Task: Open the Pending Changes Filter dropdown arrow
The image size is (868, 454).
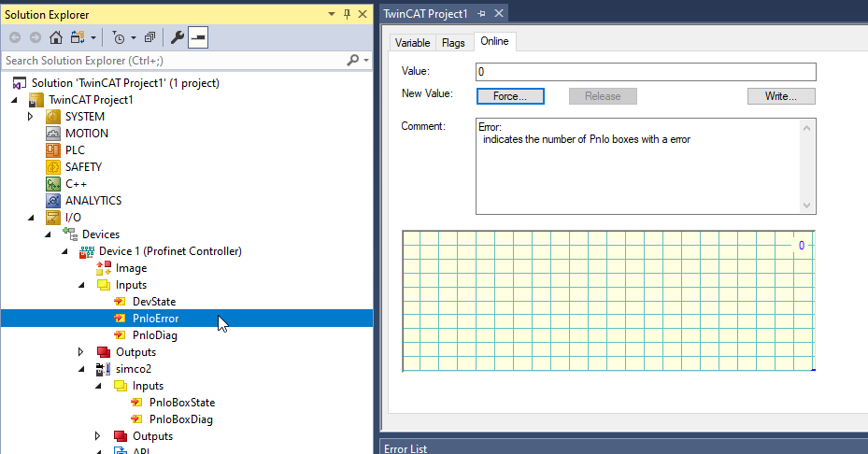Action: 134,38
